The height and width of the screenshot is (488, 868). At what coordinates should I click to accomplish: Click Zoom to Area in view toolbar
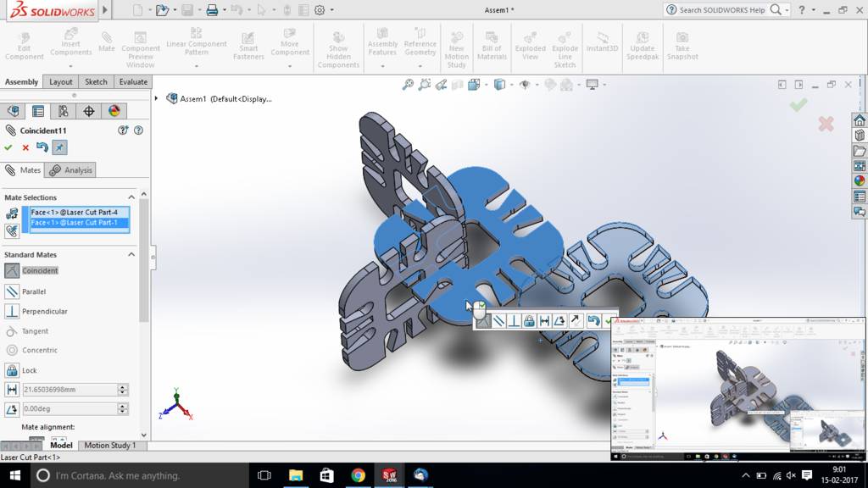425,85
